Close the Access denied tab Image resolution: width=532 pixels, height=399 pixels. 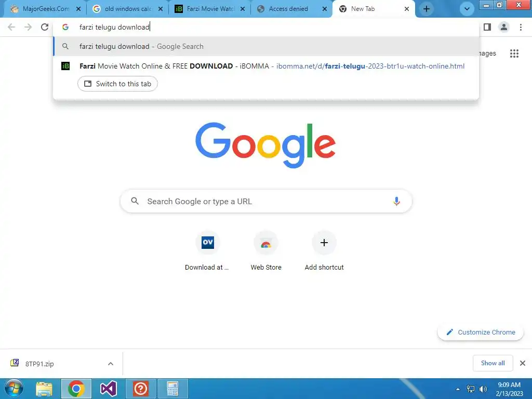(x=325, y=9)
